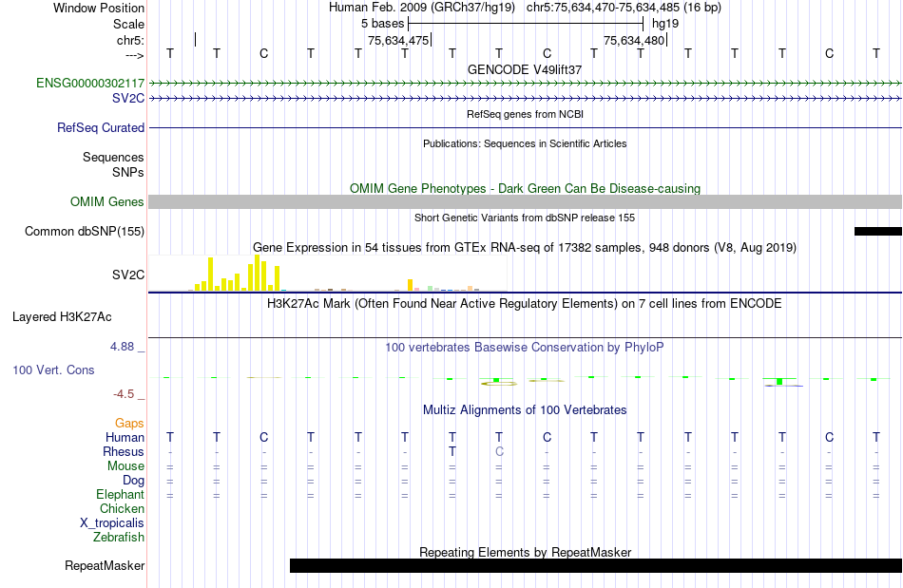The image size is (903, 588).
Task: Select the 100 Vert. Cons label
Action: 53,370
